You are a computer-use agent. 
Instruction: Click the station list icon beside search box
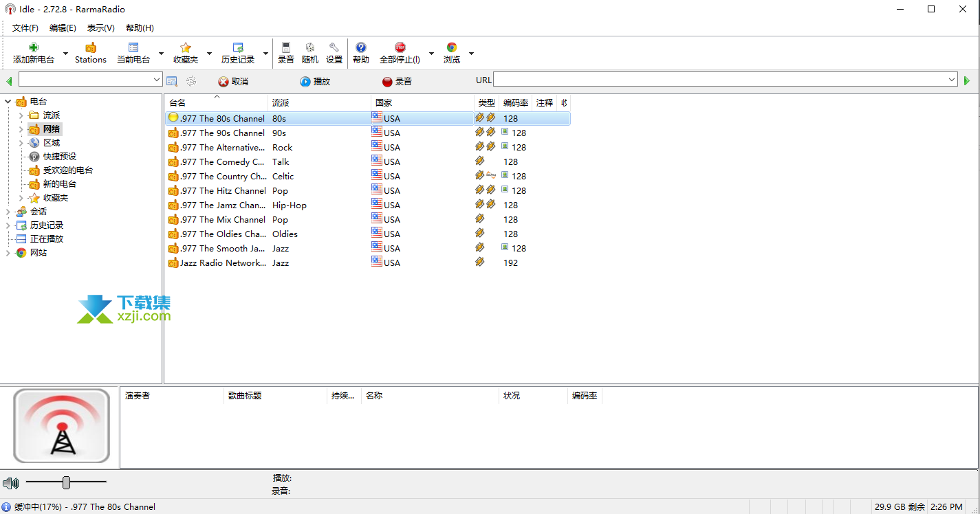[172, 81]
